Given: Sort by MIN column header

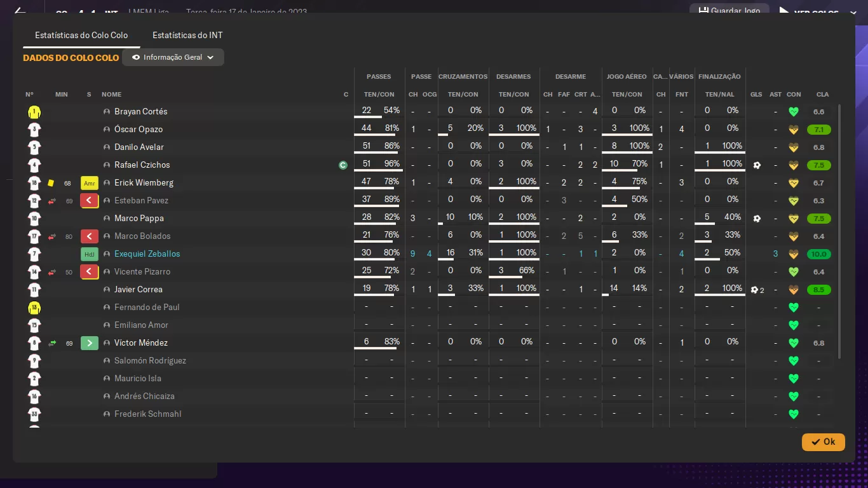Looking at the screenshot, I should point(62,95).
